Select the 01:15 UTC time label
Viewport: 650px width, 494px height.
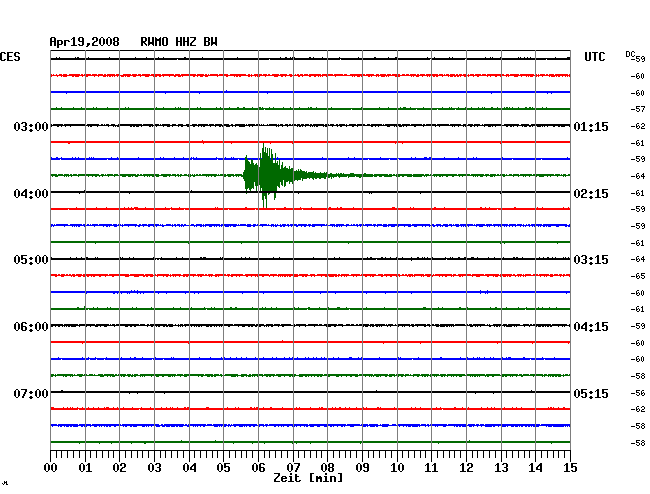coord(591,126)
